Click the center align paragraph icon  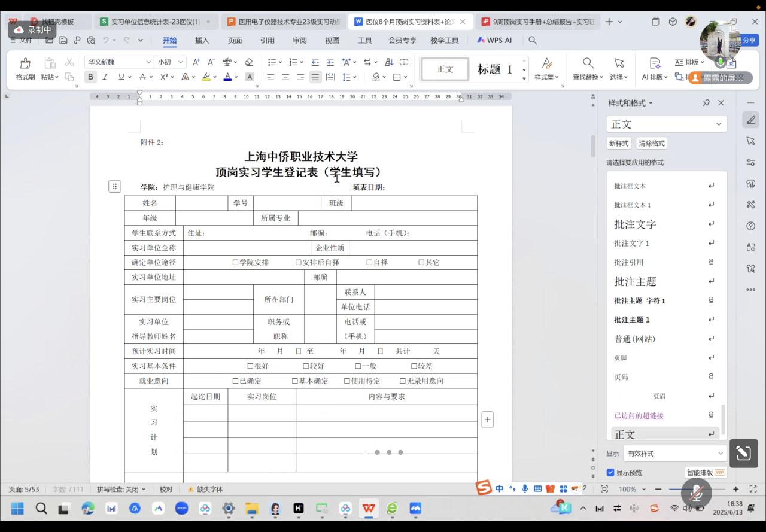coord(285,77)
